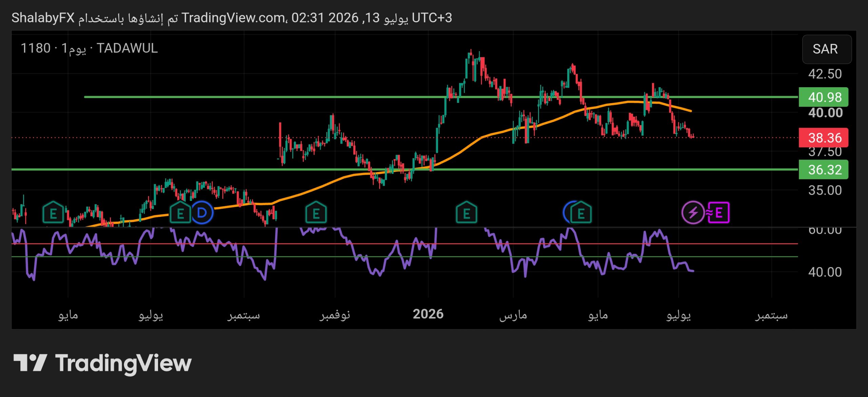Open the earnings E marker near February 2026

(467, 213)
